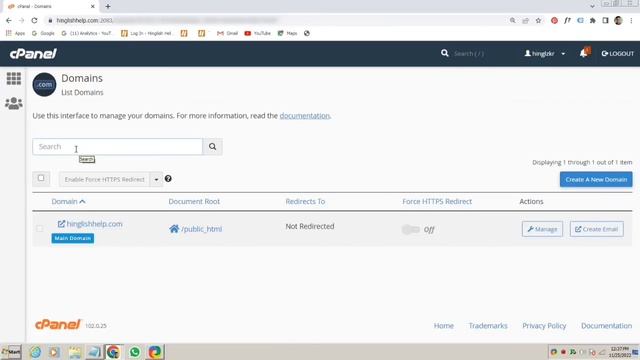Screen dimensions: 640x360
Task: Sort by the Domain column header
Action: click(68, 201)
